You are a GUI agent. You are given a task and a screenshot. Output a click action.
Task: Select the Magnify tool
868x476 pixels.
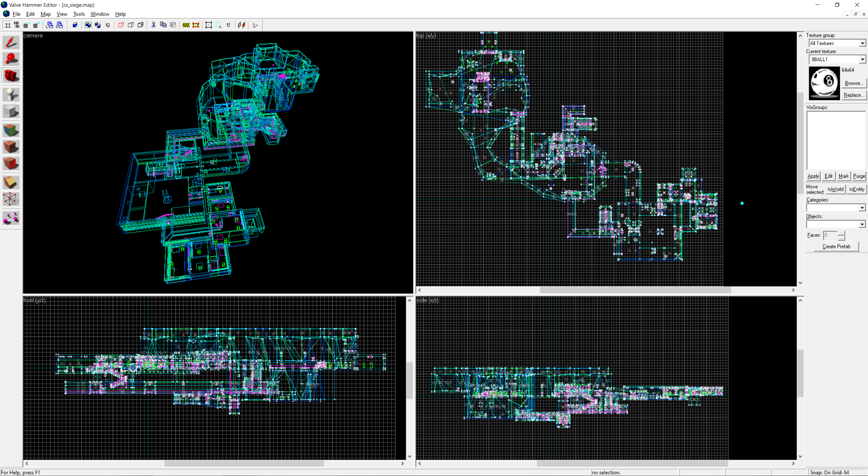coord(11,58)
